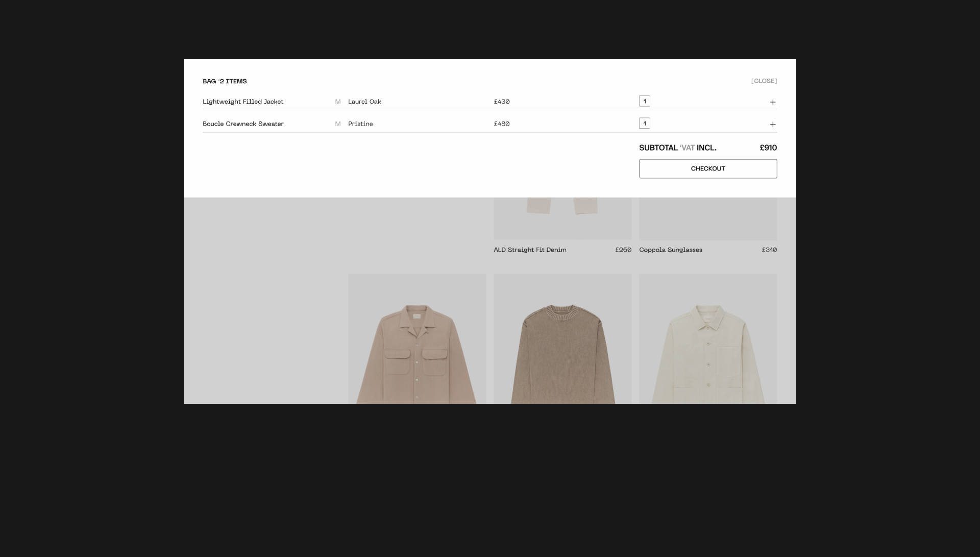Open the Lightweight Filled Jacket item name
The image size is (980, 557).
243,102
